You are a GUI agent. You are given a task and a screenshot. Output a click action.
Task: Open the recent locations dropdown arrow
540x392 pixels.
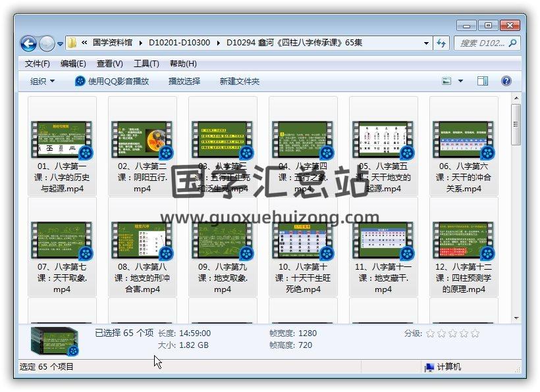(x=60, y=44)
